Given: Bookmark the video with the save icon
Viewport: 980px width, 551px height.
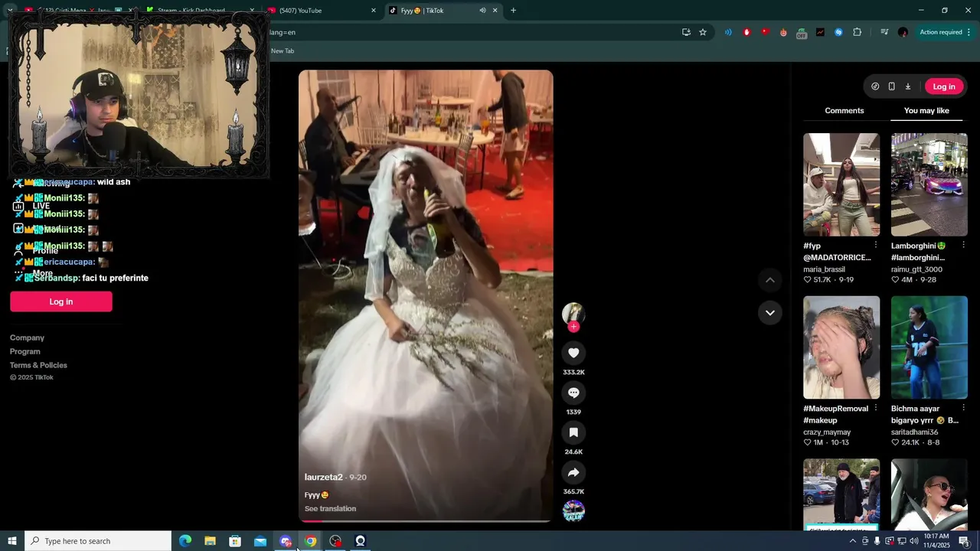Looking at the screenshot, I should point(573,432).
